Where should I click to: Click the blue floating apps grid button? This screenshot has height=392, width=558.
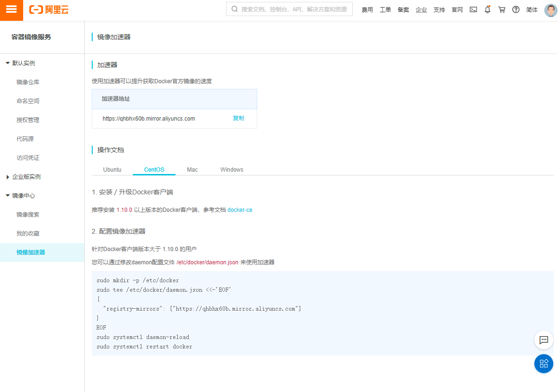pyautogui.click(x=544, y=364)
